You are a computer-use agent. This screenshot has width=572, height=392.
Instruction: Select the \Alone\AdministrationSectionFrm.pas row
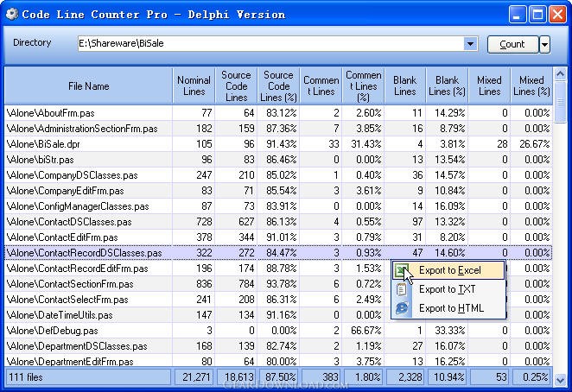278,129
